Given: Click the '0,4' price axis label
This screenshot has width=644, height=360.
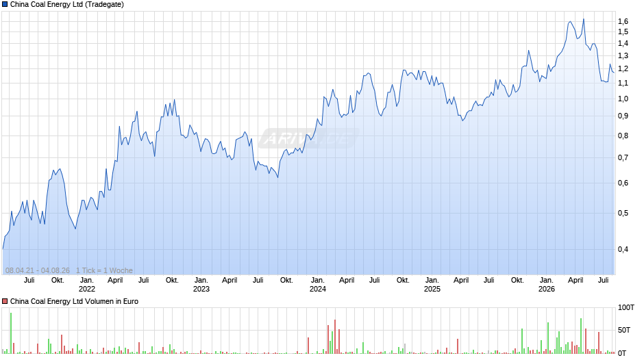Looking at the screenshot, I should tap(623, 250).
